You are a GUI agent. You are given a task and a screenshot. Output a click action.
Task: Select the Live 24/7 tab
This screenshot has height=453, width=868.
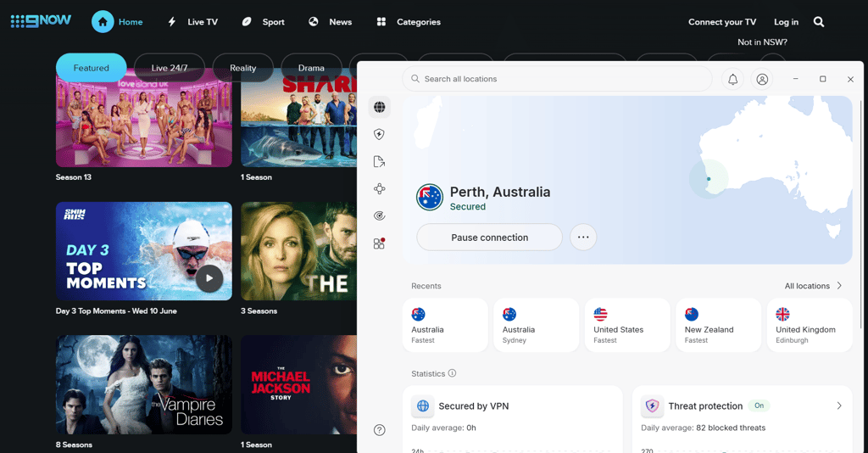[170, 68]
